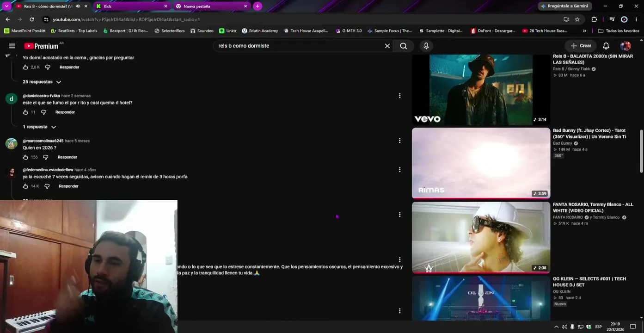Image resolution: width=644 pixels, height=333 pixels.
Task: Open the Windows notification center icon
Action: (x=633, y=327)
